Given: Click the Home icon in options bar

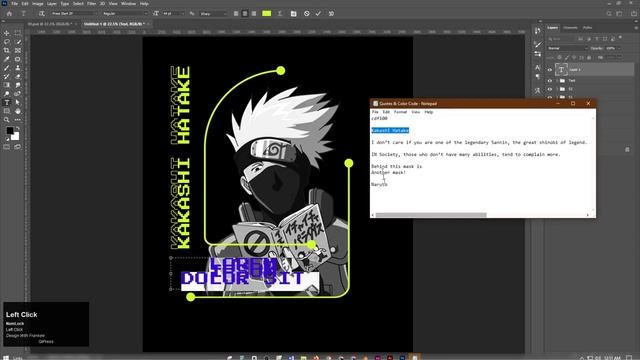Looking at the screenshot, I should 9,13.
